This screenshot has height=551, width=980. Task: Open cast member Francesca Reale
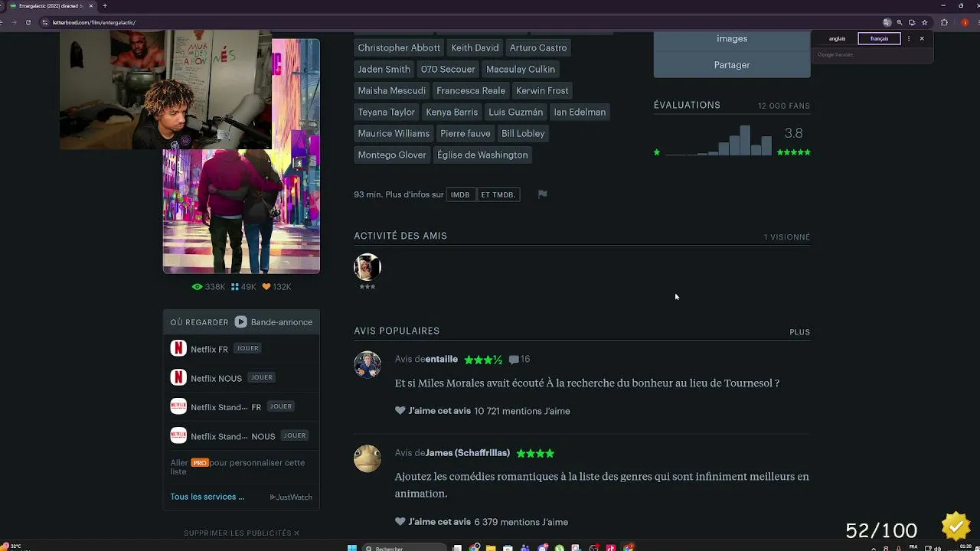click(x=471, y=90)
